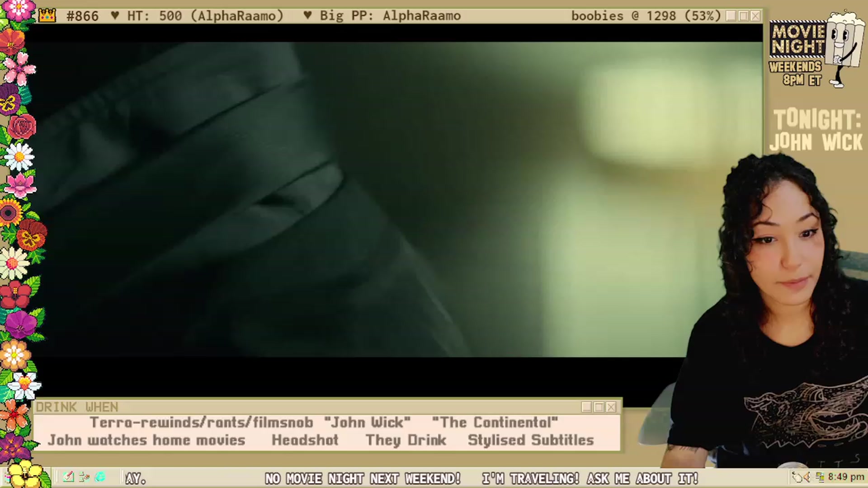Click "Big PP: AlphaRaamo" title text

(x=390, y=16)
